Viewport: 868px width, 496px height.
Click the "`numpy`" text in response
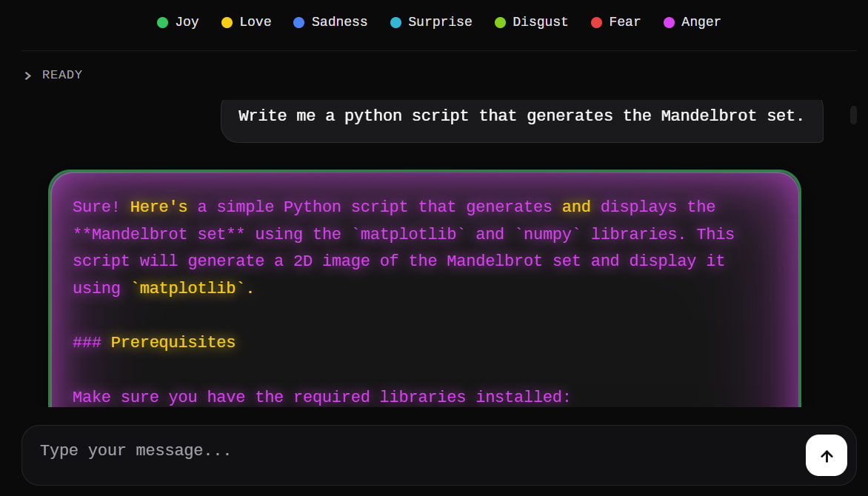click(547, 234)
